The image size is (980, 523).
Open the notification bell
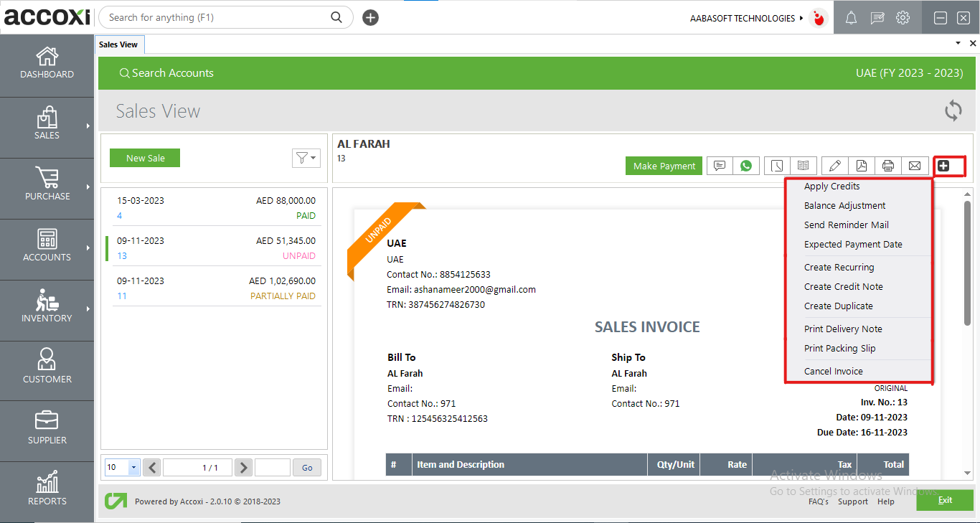click(851, 17)
